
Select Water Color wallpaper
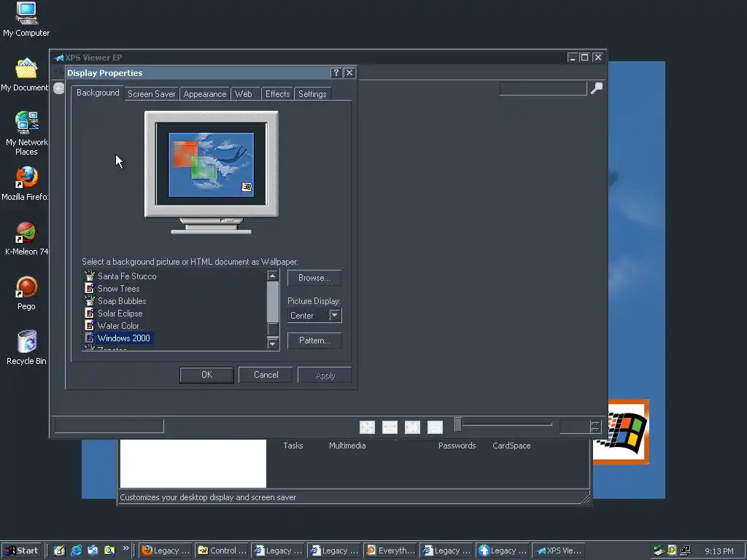[x=112, y=326]
